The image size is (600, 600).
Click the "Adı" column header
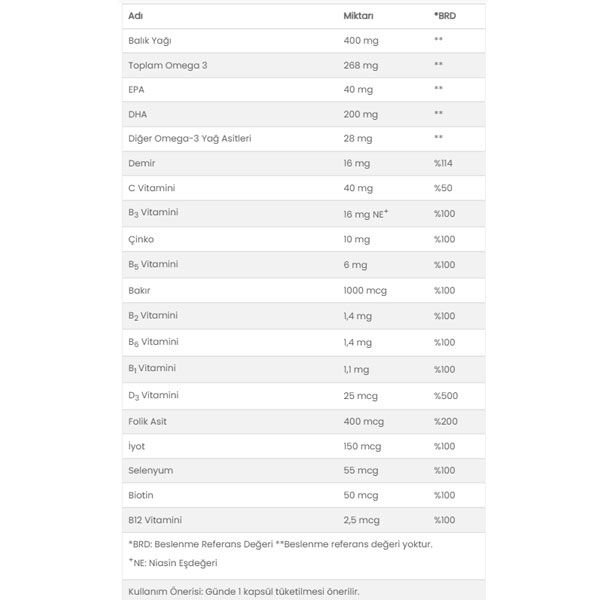point(135,16)
